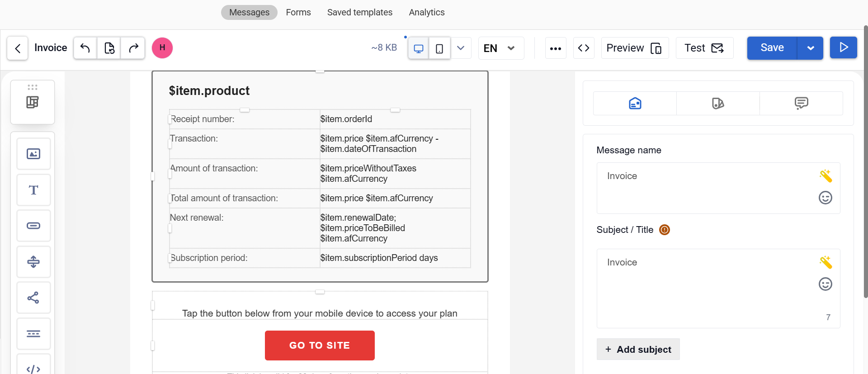Click the $item.orderId cell
868x374 pixels.
click(395, 119)
